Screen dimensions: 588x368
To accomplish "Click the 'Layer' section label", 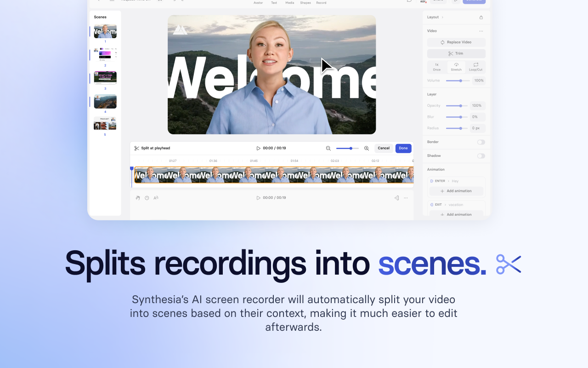I will (x=432, y=94).
